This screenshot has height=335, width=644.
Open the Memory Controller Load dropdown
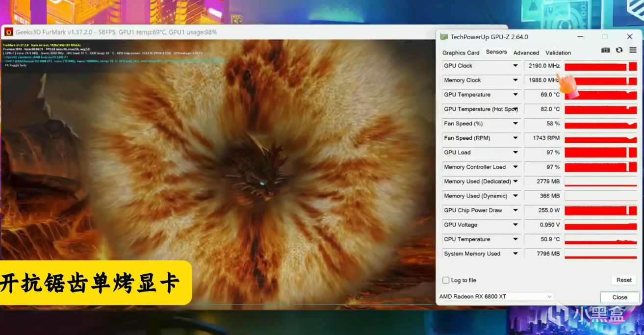(x=515, y=167)
